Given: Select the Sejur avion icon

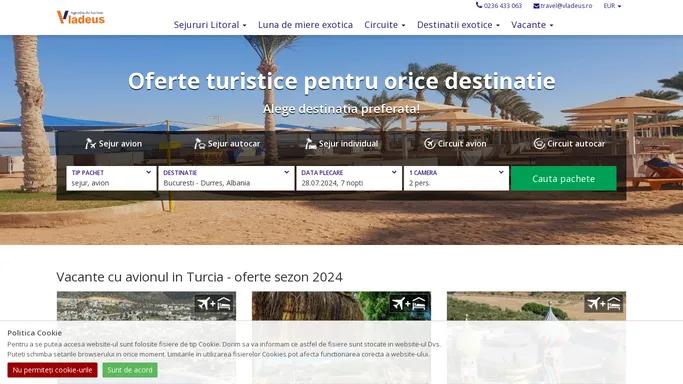Looking at the screenshot, I should (x=90, y=144).
